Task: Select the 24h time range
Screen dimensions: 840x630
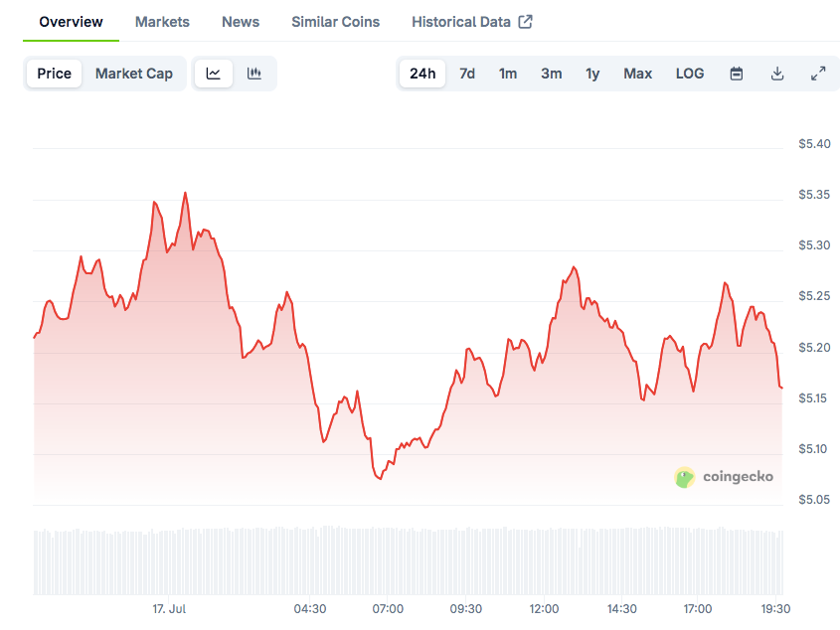Action: (422, 74)
